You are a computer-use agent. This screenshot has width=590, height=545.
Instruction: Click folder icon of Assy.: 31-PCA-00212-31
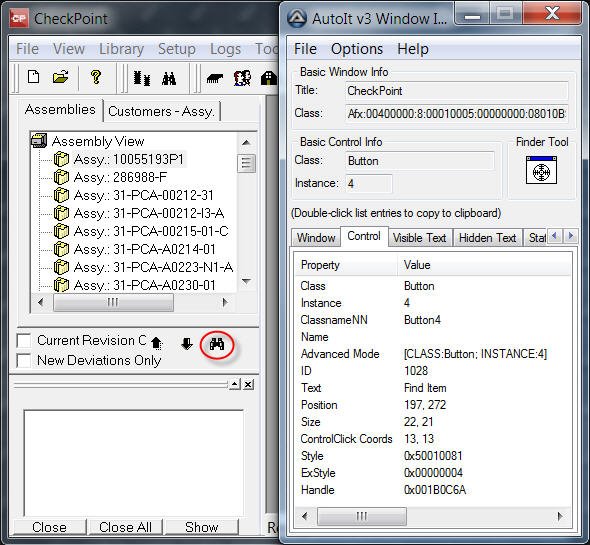[x=61, y=195]
